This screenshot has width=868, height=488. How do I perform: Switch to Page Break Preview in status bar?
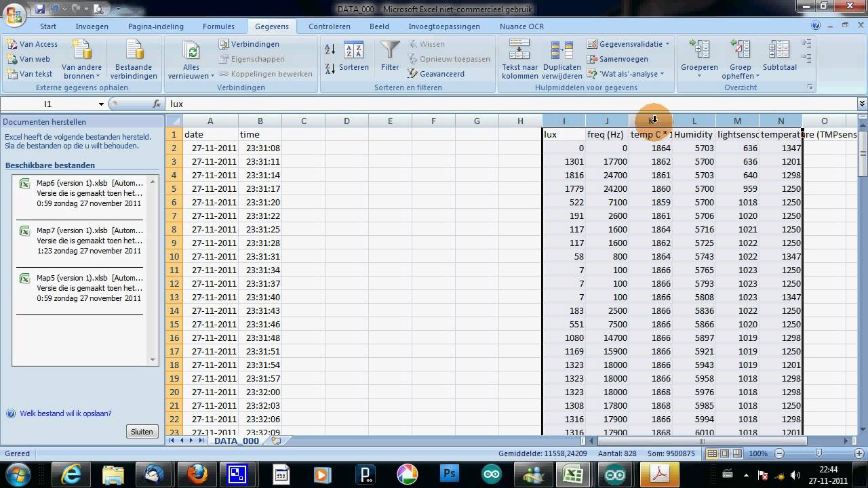click(x=737, y=453)
